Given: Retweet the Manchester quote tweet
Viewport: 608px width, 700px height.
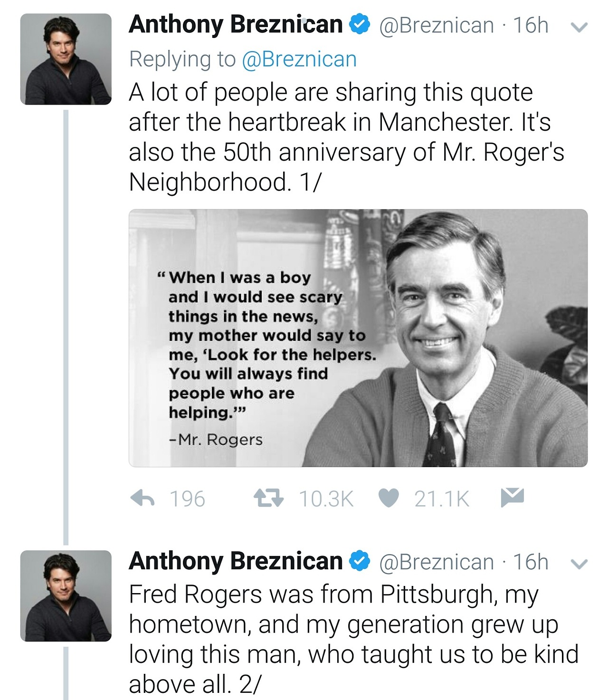Looking at the screenshot, I should pos(268,498).
